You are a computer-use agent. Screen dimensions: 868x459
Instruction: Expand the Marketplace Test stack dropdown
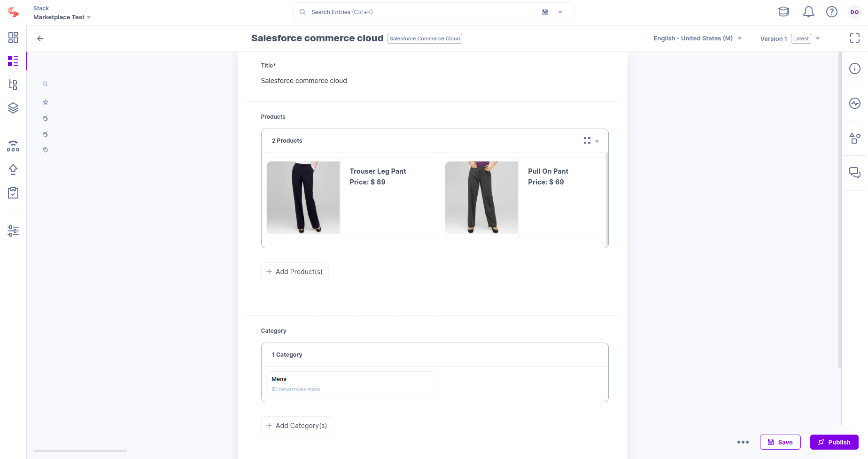(x=89, y=17)
